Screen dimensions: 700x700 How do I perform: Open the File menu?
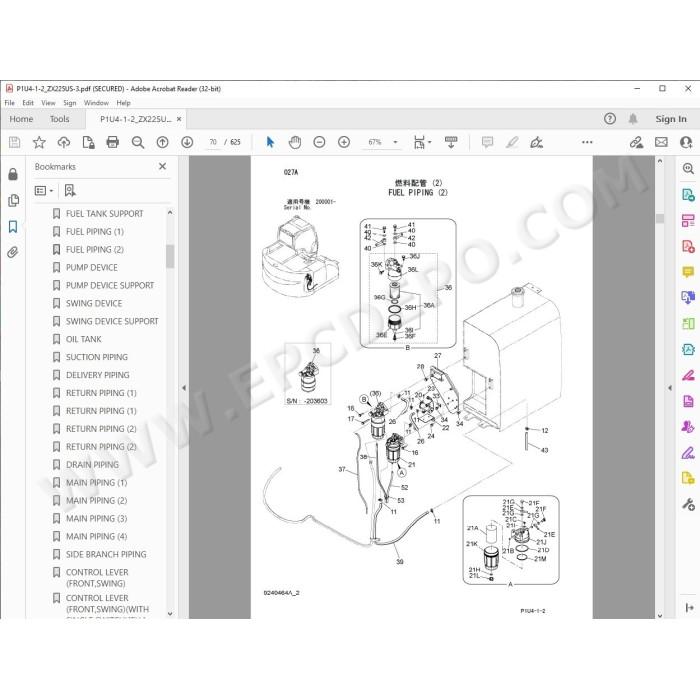[x=9, y=103]
